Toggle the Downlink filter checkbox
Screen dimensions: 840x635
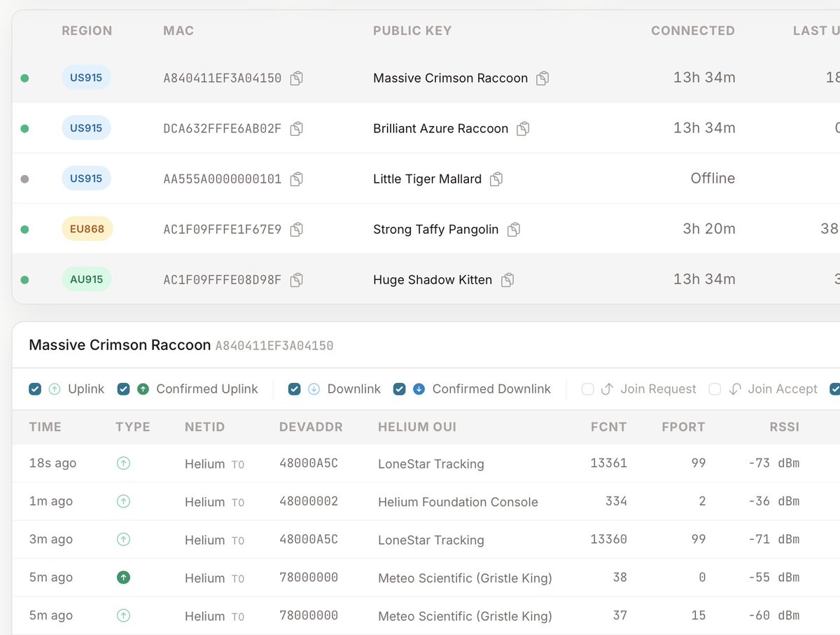295,389
